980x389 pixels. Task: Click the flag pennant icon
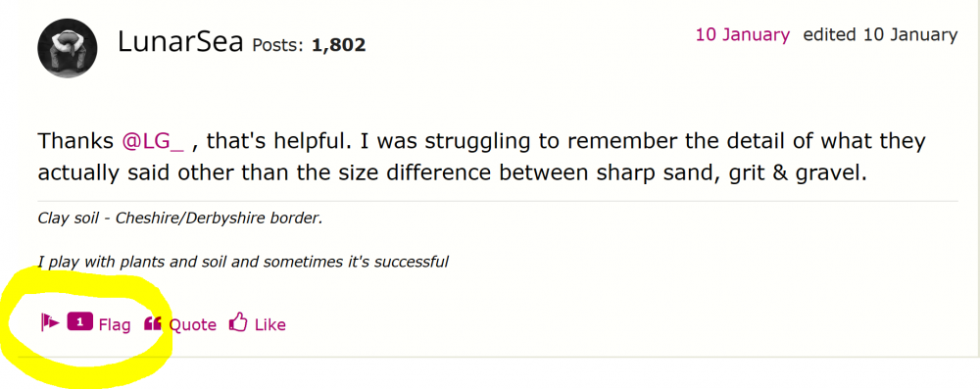[x=50, y=323]
